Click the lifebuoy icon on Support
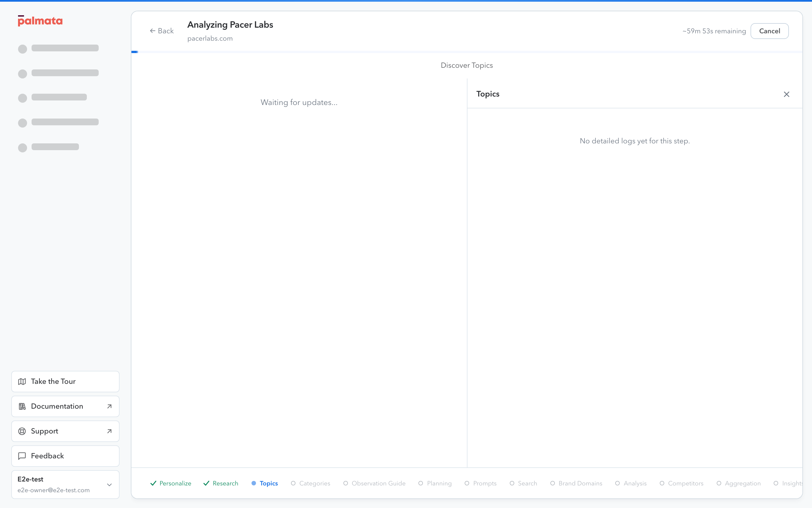Screen dimensions: 812x508 (x=22, y=431)
